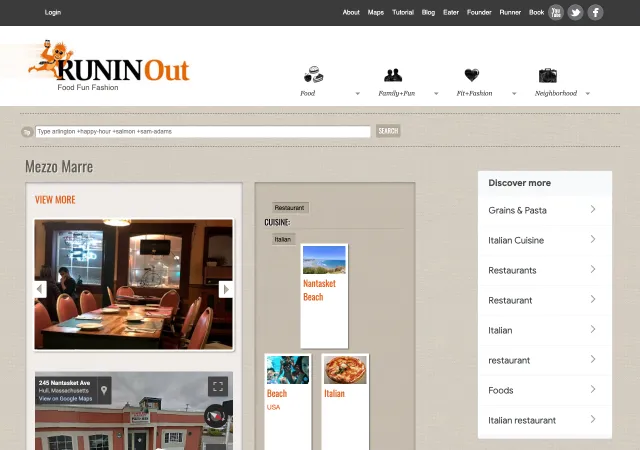Expand the Family+Fun dropdown arrow
Screen dimensions: 640x450
(436, 94)
